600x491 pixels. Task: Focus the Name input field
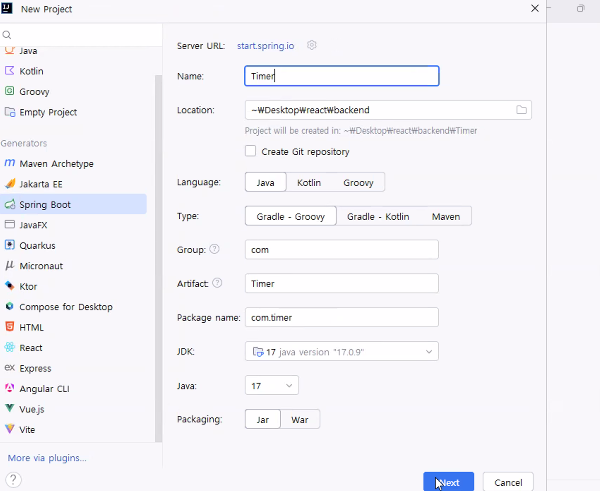(x=342, y=76)
